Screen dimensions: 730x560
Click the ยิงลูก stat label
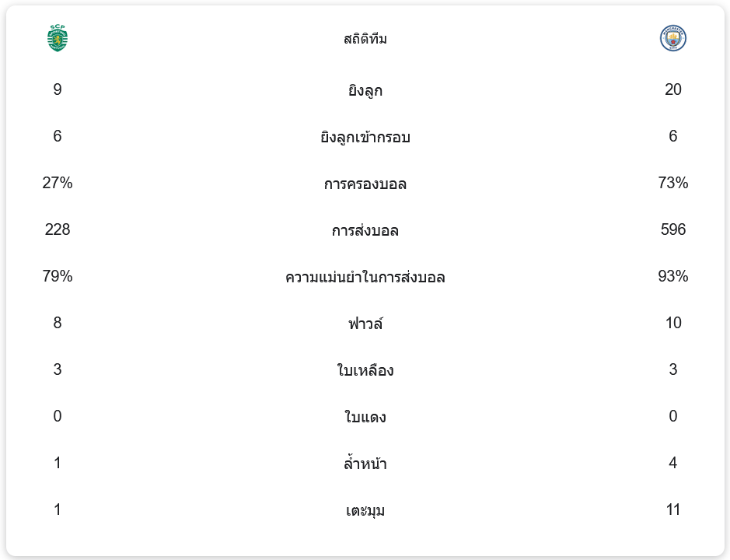[365, 90]
